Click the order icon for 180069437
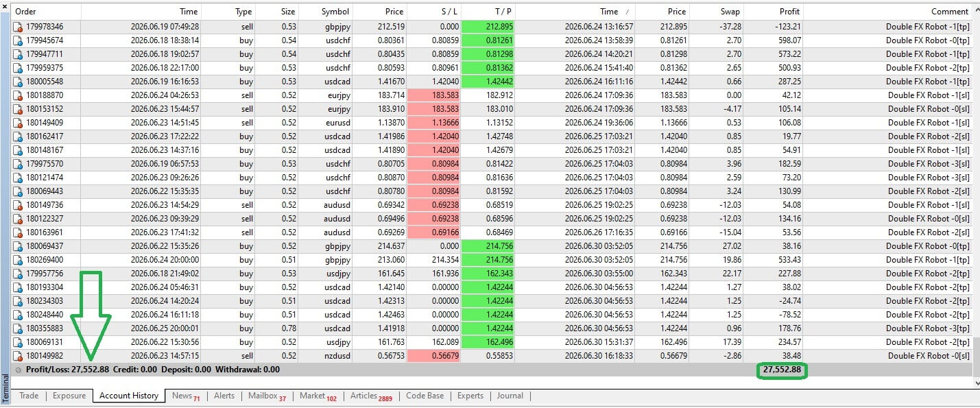980x408 pixels. pos(18,246)
